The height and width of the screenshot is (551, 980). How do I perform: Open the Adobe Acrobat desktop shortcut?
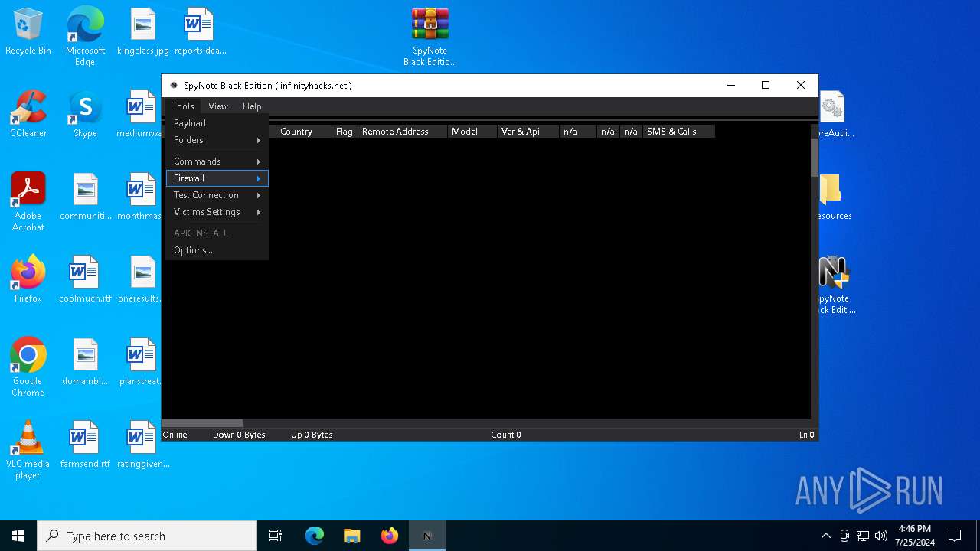point(28,202)
